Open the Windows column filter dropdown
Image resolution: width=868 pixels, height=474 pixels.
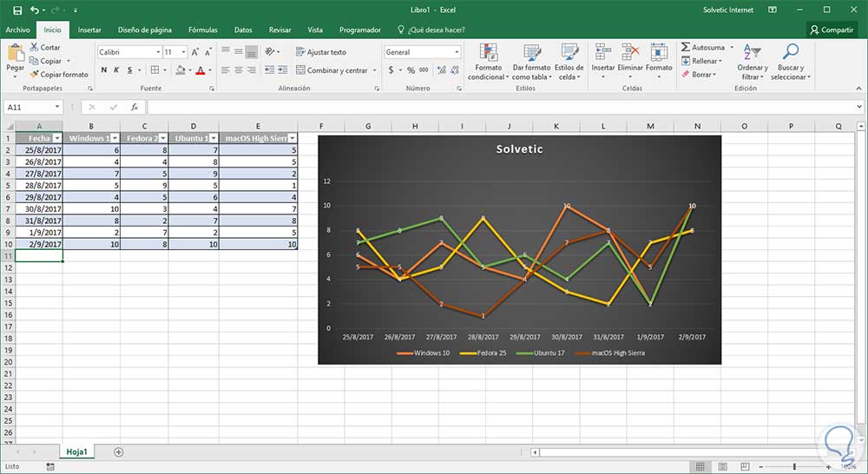pyautogui.click(x=115, y=138)
